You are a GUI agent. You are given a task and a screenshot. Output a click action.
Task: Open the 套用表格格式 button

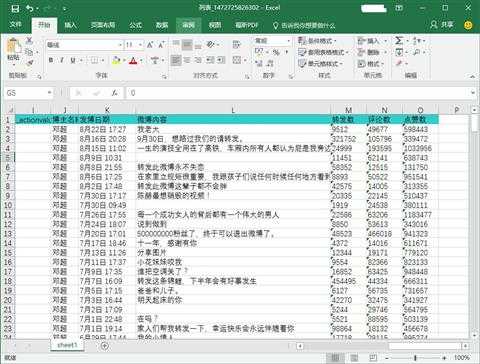pyautogui.click(x=323, y=52)
